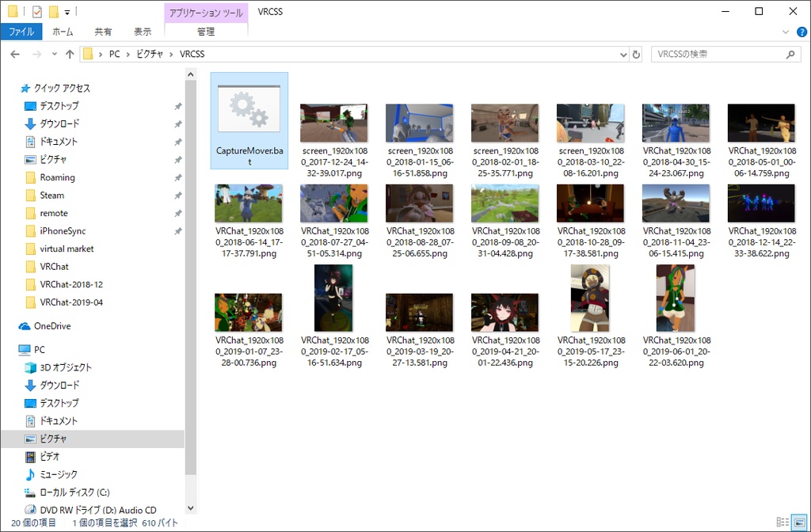The image size is (811, 532).
Task: Open pinned デスクトップ under quick access
Action: (x=59, y=106)
